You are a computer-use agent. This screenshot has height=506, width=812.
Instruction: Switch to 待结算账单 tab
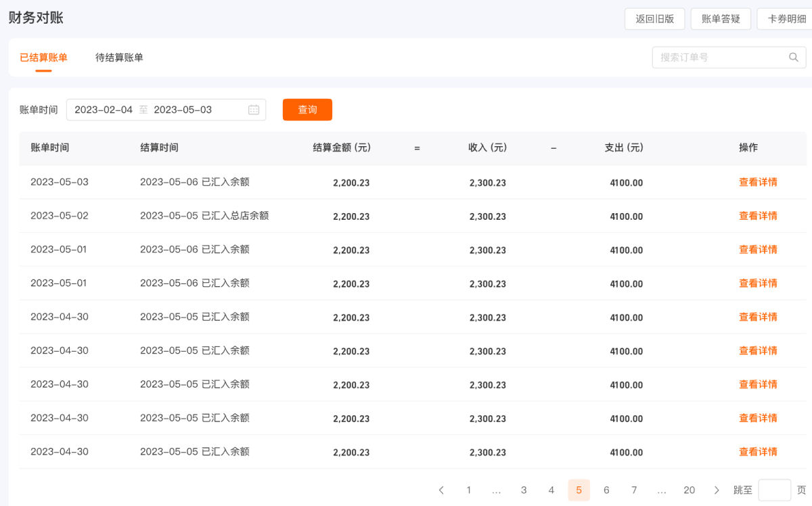(119, 57)
